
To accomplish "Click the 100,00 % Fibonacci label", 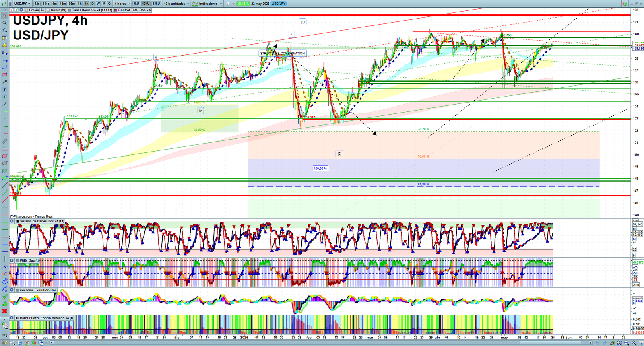I will pos(320,168).
